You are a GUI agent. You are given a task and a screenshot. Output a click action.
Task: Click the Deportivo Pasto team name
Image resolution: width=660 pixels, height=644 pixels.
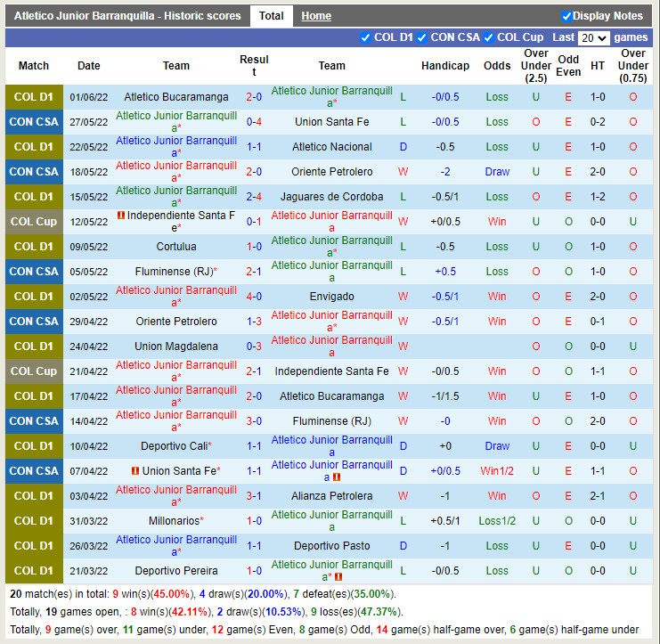coord(331,546)
